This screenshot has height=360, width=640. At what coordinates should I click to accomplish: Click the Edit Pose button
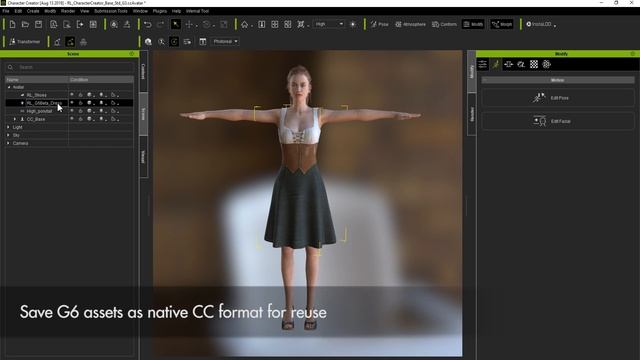click(558, 98)
